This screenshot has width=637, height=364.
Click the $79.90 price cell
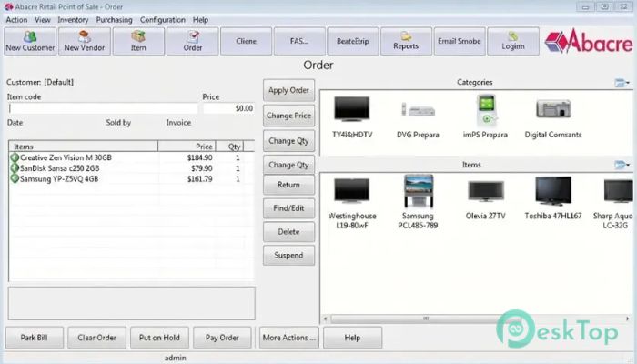point(202,167)
